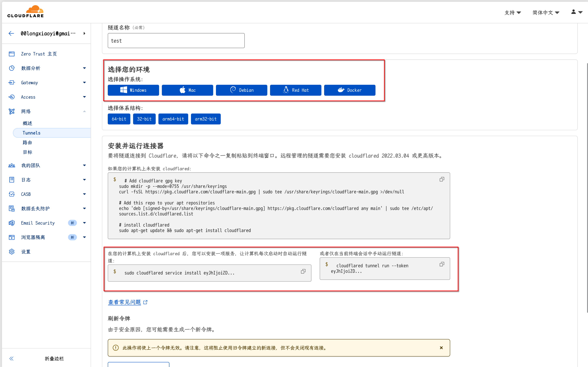Dismiss the token warning banner
The image size is (588, 367).
(x=441, y=348)
